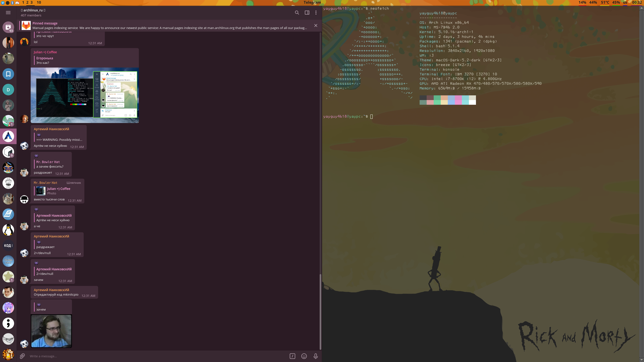
Task: Click the 00:32 clock in status bar
Action: [x=637, y=3]
